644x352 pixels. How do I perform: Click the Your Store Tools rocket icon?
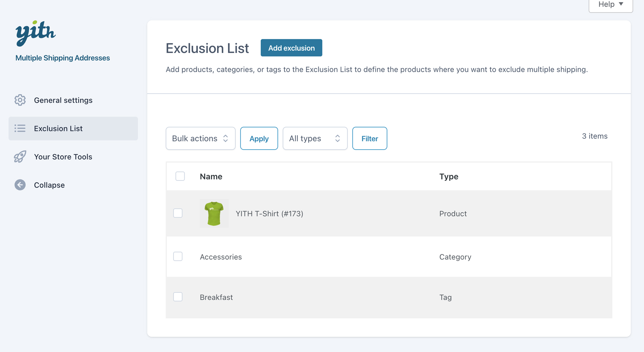(20, 157)
